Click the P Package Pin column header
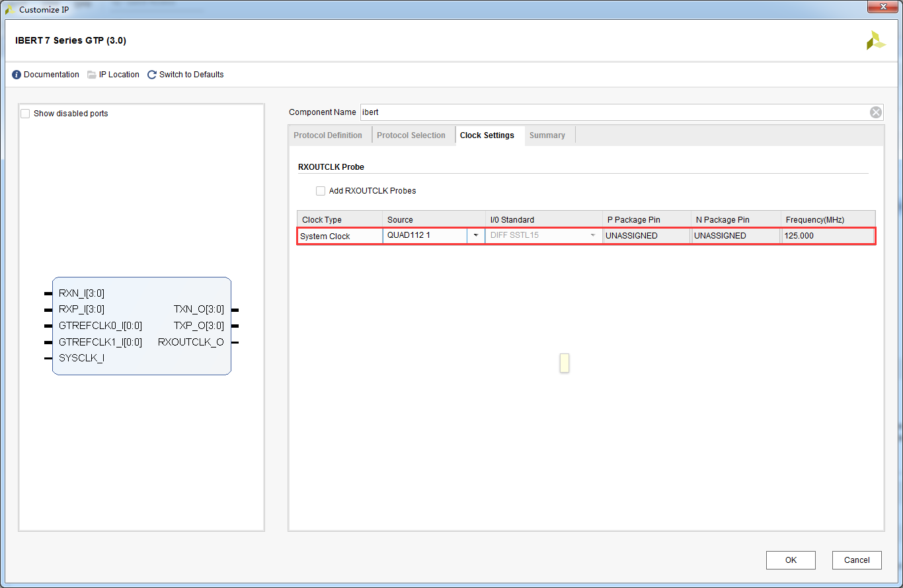This screenshot has height=588, width=903. tap(647, 219)
